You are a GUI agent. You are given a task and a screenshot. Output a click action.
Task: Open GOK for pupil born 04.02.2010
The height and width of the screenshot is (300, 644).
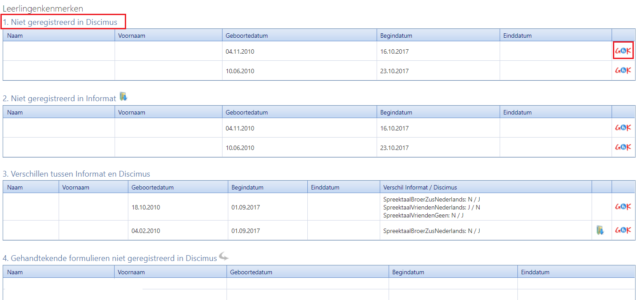click(623, 230)
